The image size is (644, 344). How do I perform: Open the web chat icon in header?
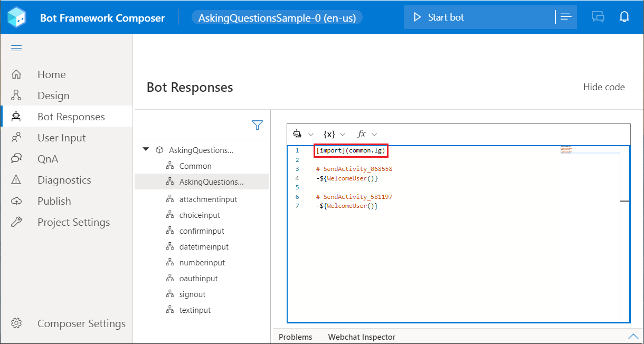(598, 17)
